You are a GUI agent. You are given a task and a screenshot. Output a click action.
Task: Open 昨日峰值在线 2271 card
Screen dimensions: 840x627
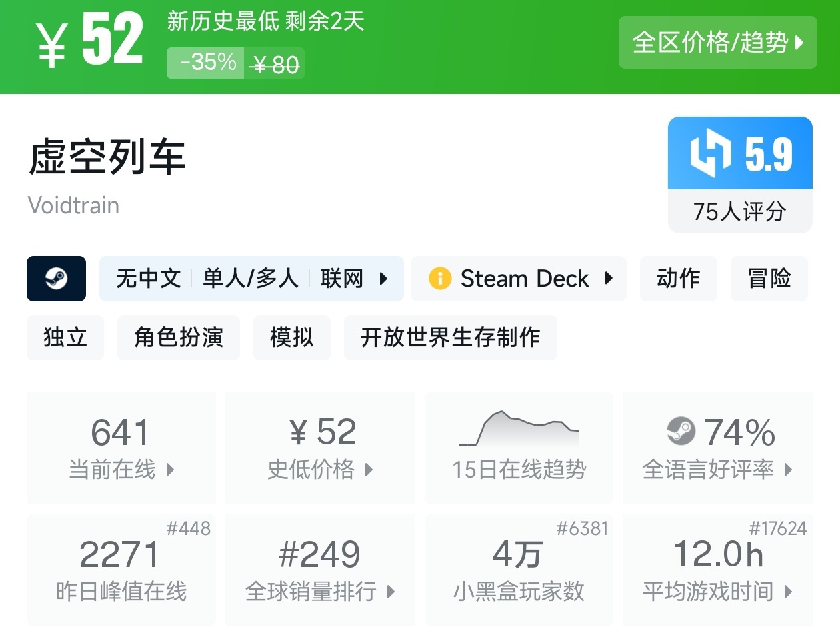121,570
